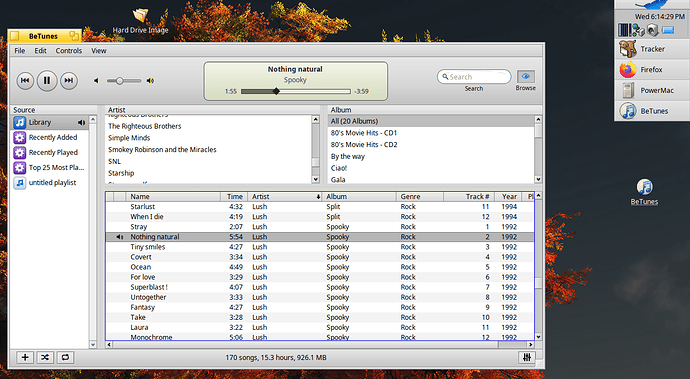Screen dimensions: 690x379
Task: Open the equalizer button
Action: coord(527,357)
